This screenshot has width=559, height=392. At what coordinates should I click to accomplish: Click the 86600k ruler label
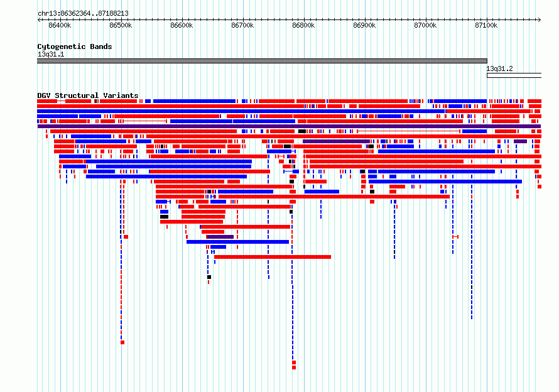182,25
